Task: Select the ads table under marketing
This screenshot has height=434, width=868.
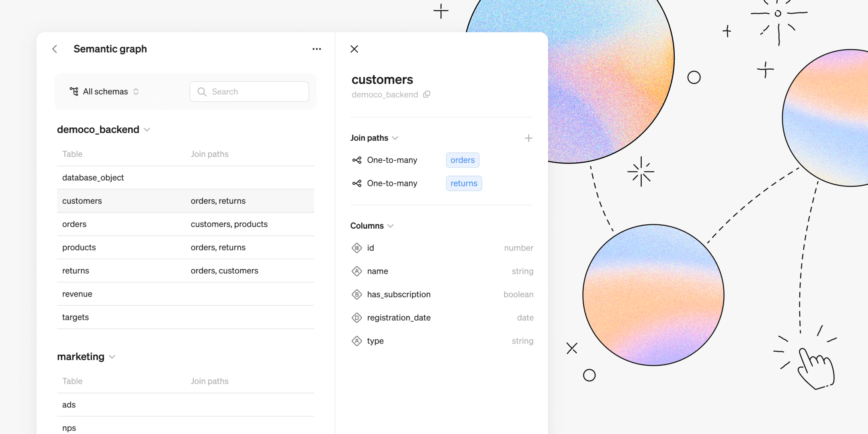Action: 69,405
